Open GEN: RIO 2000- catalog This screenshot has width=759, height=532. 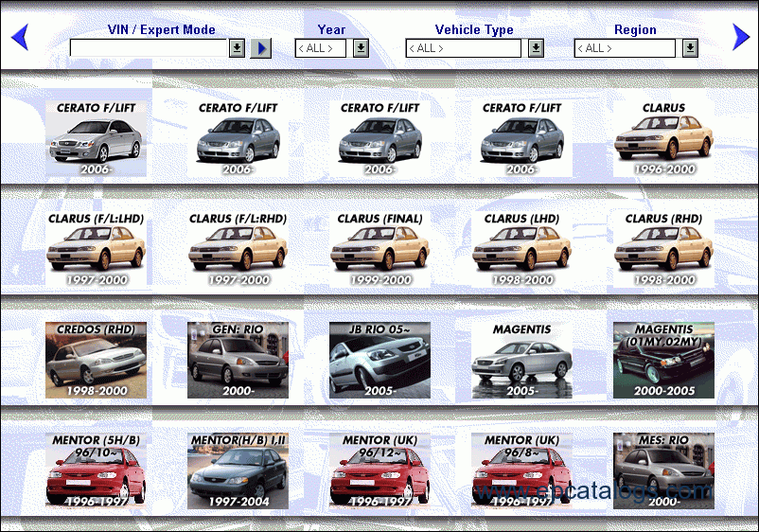[x=238, y=360]
